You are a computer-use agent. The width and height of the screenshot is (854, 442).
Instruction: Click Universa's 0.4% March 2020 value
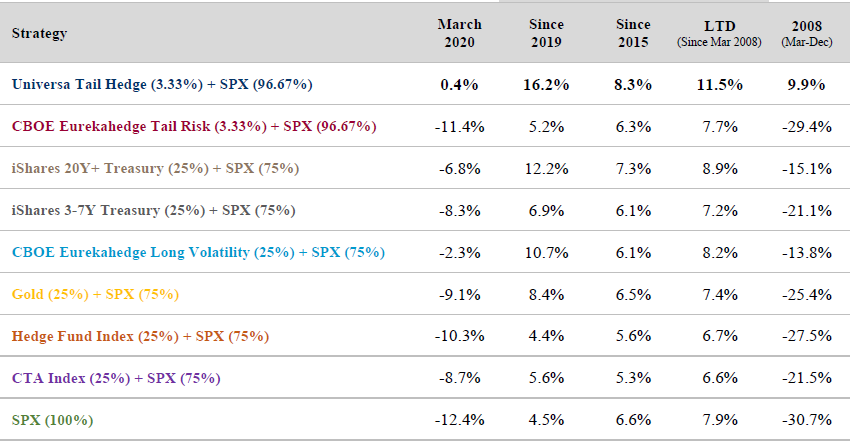[459, 85]
